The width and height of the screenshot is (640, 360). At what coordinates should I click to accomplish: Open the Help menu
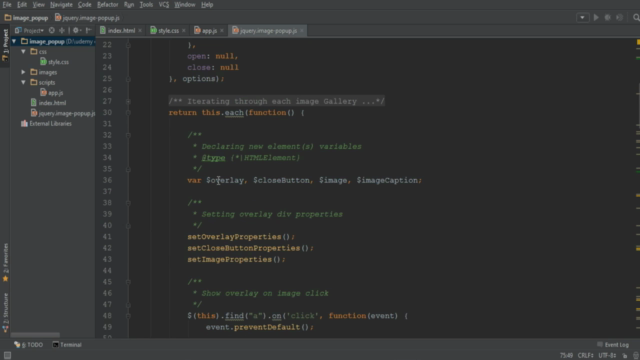click(x=207, y=4)
